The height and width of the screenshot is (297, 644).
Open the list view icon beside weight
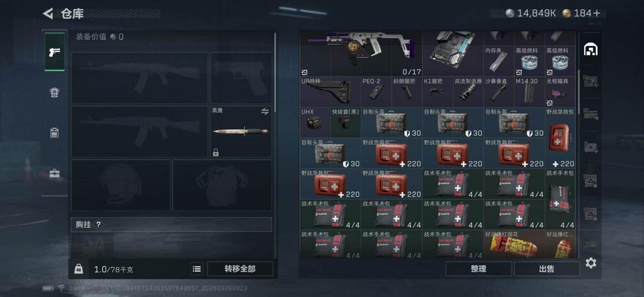click(x=197, y=269)
